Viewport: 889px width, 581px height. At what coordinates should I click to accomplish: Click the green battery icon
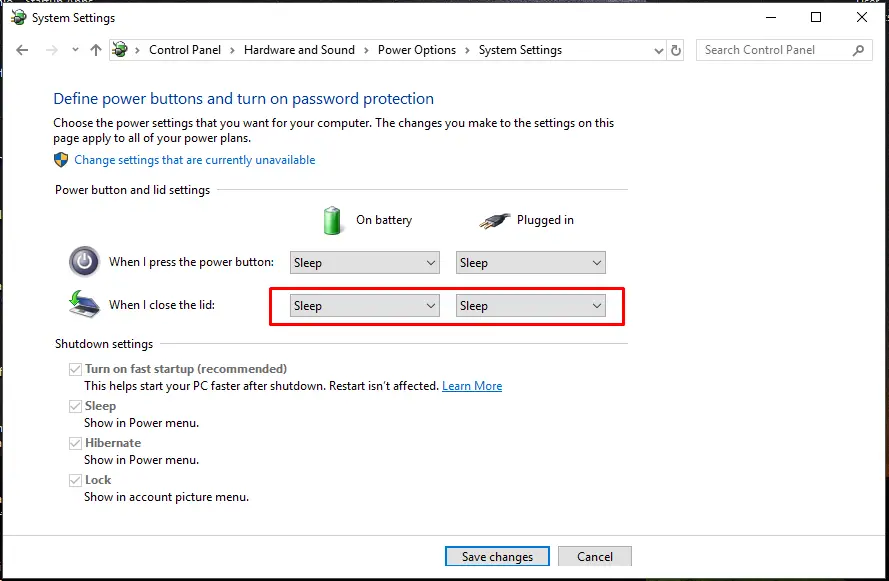click(332, 220)
